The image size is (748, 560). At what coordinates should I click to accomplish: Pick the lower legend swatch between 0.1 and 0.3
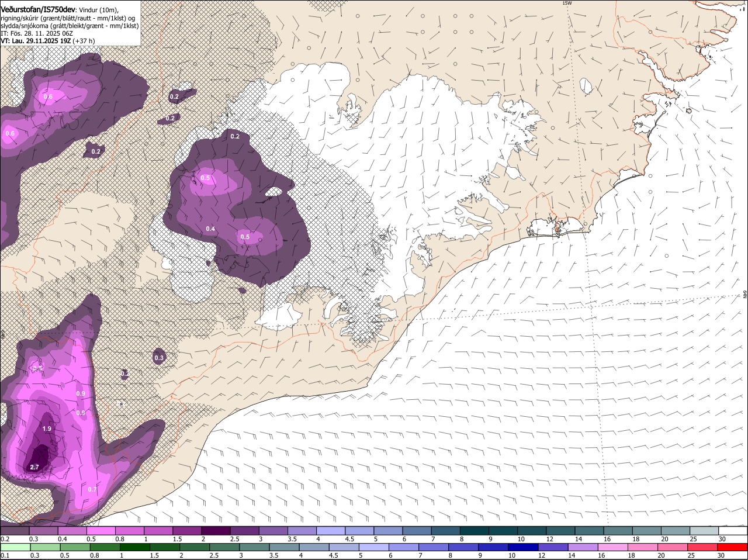pyautogui.click(x=15, y=548)
